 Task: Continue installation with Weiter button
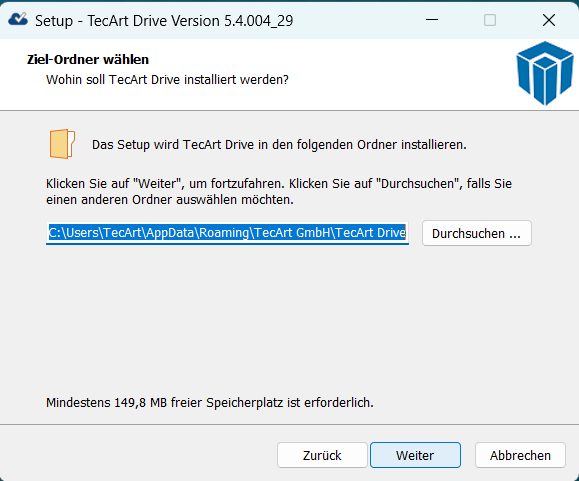(415, 455)
